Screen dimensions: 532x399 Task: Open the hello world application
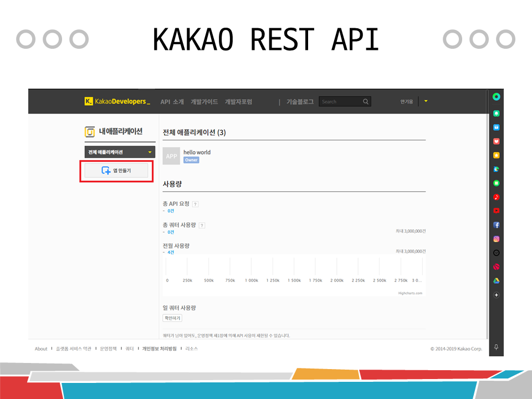(x=197, y=152)
